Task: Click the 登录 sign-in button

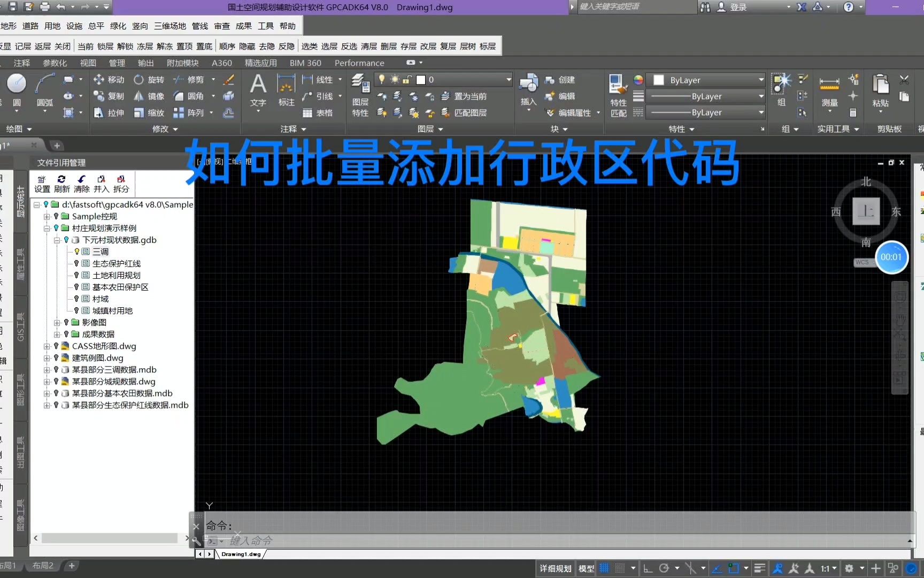Action: click(x=731, y=7)
